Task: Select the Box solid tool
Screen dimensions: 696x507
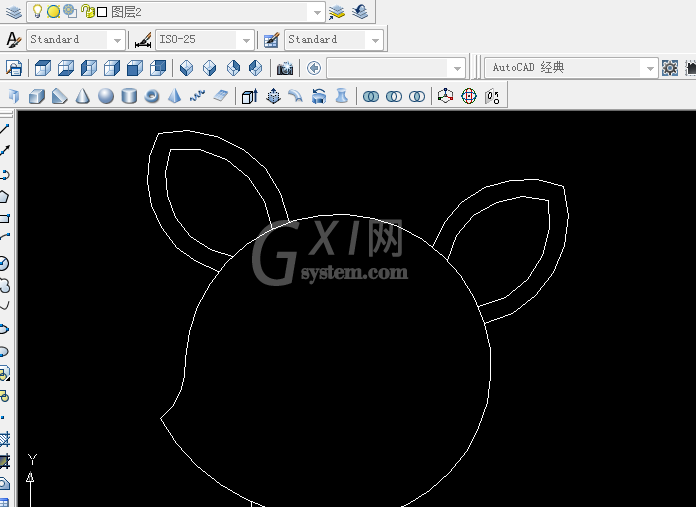Action: click(37, 96)
